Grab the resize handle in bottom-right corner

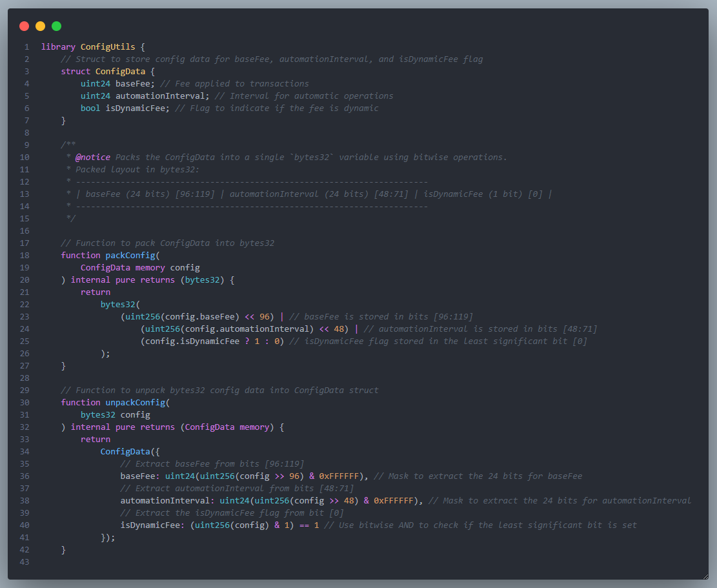[704, 575]
